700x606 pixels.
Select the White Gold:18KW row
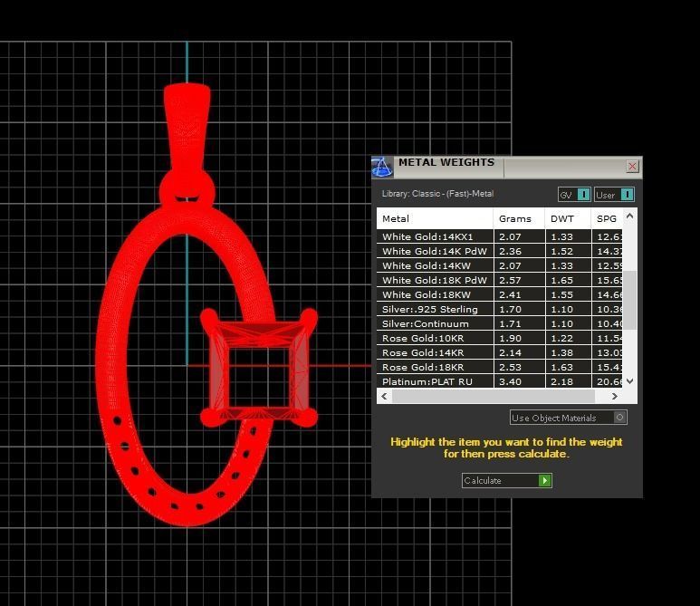[x=500, y=294]
